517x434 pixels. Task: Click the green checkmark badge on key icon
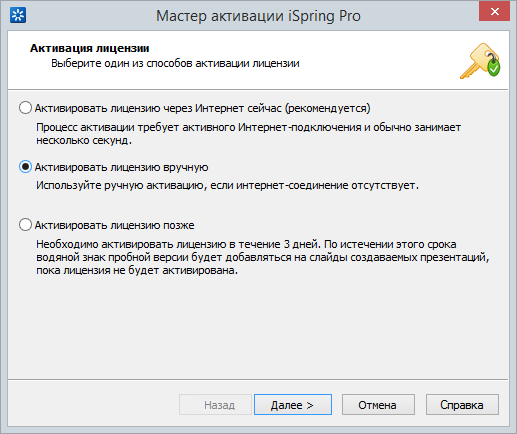pos(494,68)
